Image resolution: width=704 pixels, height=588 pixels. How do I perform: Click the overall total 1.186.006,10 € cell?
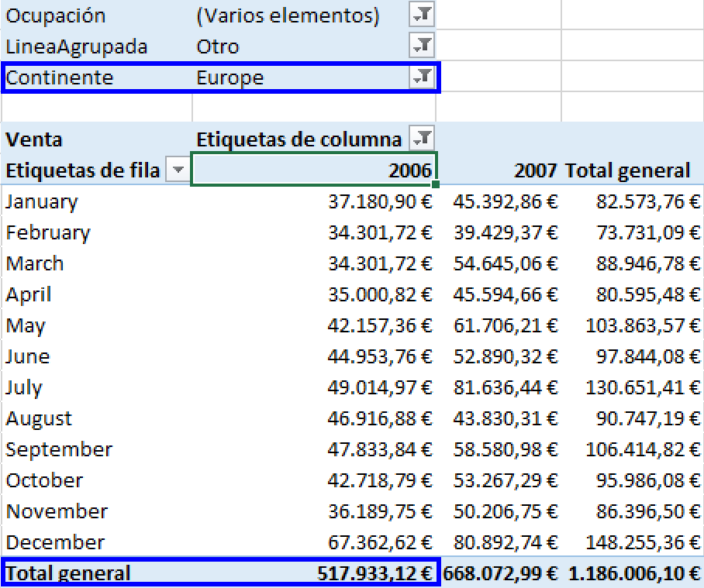pyautogui.click(x=634, y=573)
